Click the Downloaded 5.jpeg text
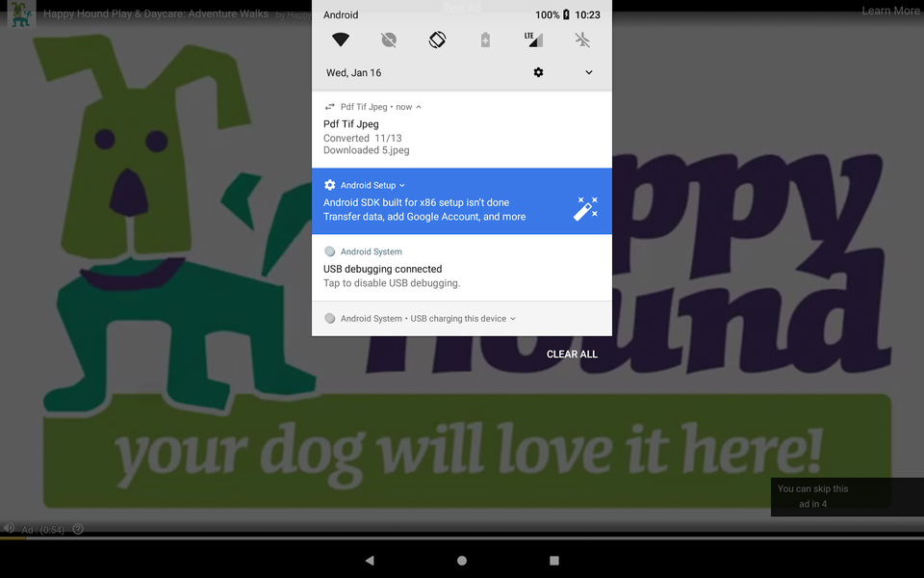Image resolution: width=924 pixels, height=578 pixels. 366,150
